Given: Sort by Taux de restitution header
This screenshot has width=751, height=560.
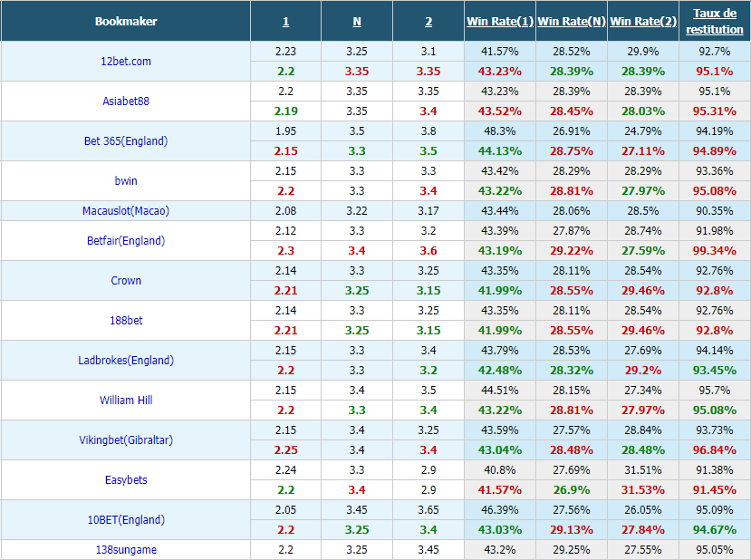Looking at the screenshot, I should click(x=715, y=22).
